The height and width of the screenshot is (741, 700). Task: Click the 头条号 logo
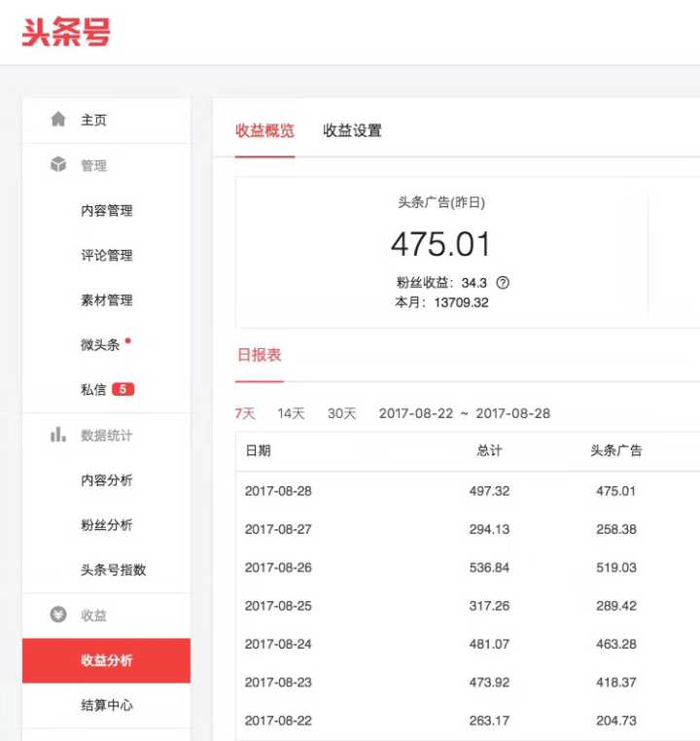click(x=66, y=32)
